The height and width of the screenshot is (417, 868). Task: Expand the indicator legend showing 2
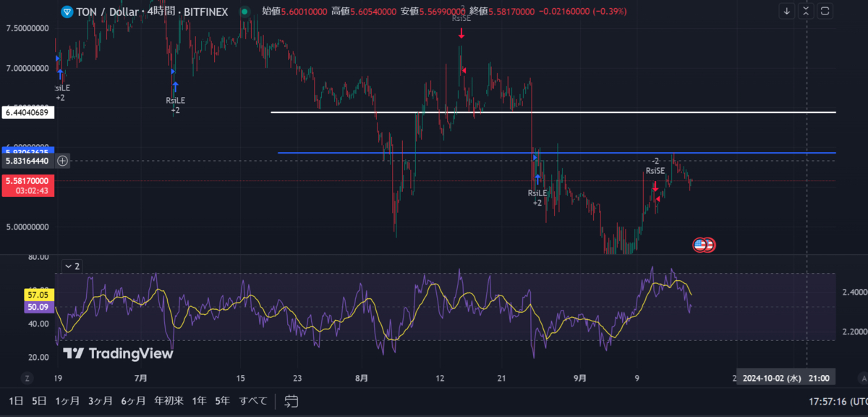pyautogui.click(x=72, y=266)
